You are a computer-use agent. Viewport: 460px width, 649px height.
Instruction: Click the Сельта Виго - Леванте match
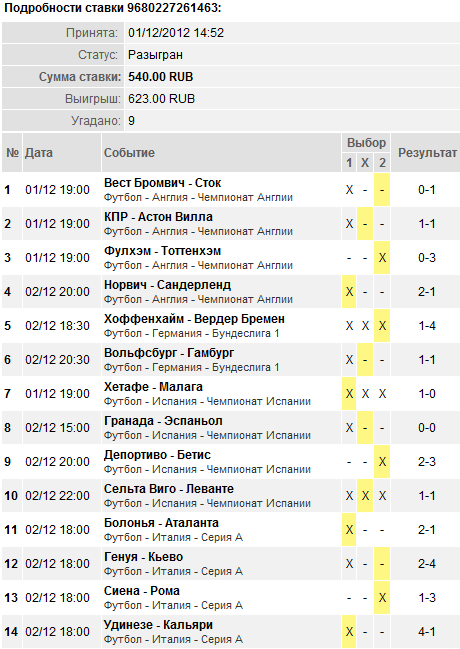pos(169,489)
